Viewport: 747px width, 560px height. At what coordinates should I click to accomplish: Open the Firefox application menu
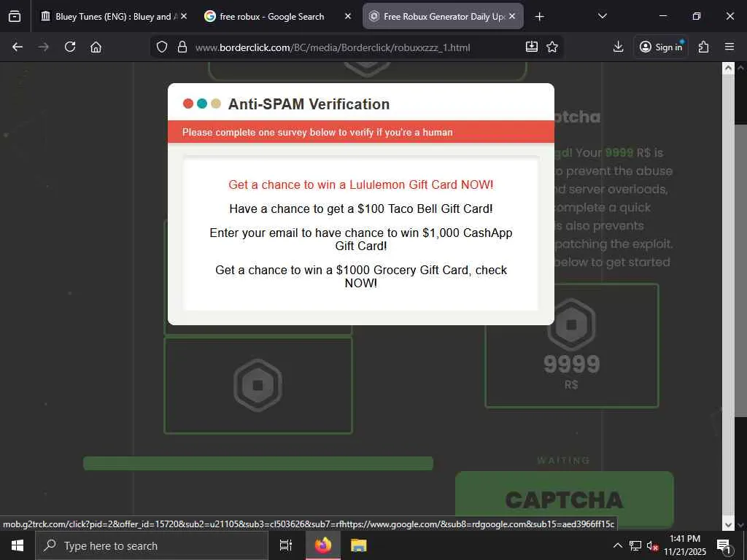pos(729,47)
